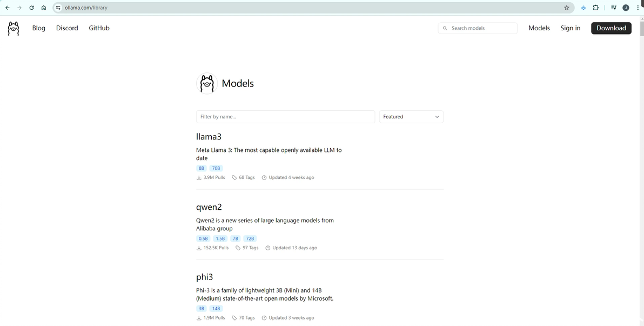
Task: Click the pulls download icon for llama3
Action: tap(199, 177)
